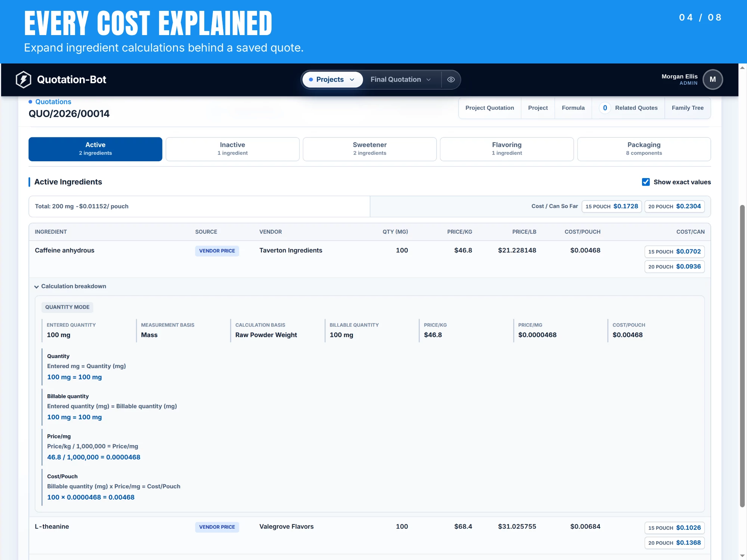Click the Raw Powder Weight calculation basis

coord(266,335)
